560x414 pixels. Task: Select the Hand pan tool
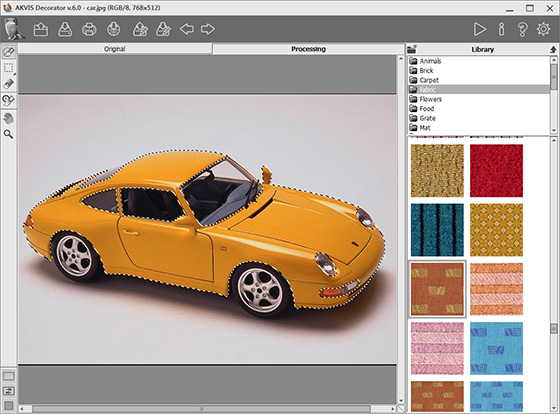9,118
